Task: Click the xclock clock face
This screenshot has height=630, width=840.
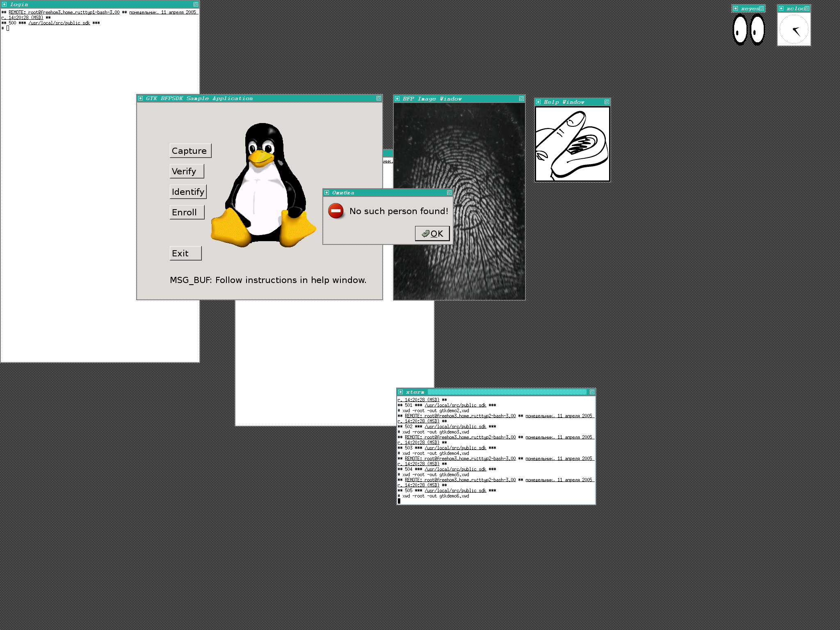Action: (794, 30)
